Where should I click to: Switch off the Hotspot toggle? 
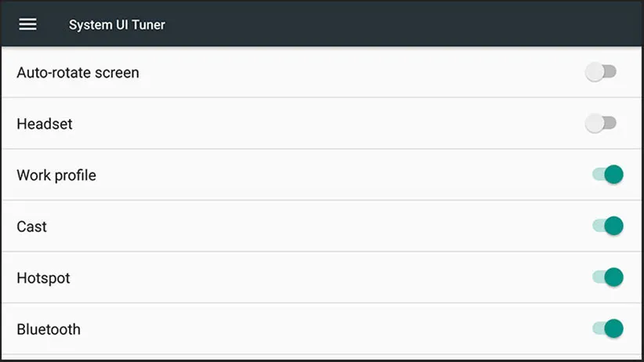point(607,277)
